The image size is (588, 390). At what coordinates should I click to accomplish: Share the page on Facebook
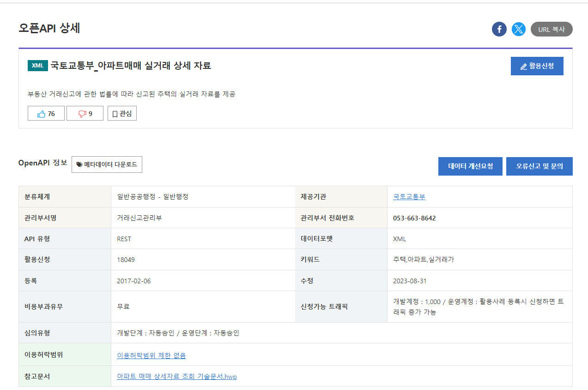[499, 29]
